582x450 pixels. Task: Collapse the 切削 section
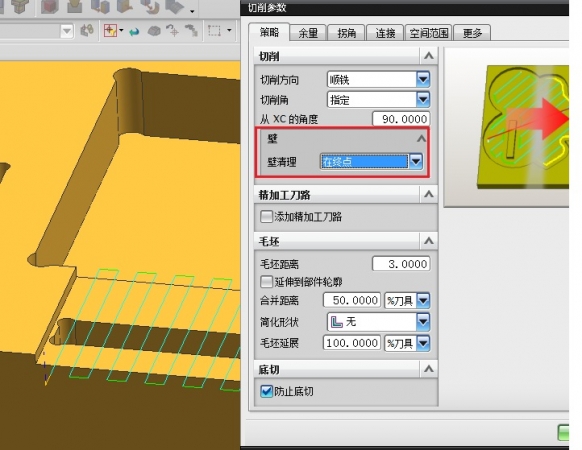tap(429, 56)
